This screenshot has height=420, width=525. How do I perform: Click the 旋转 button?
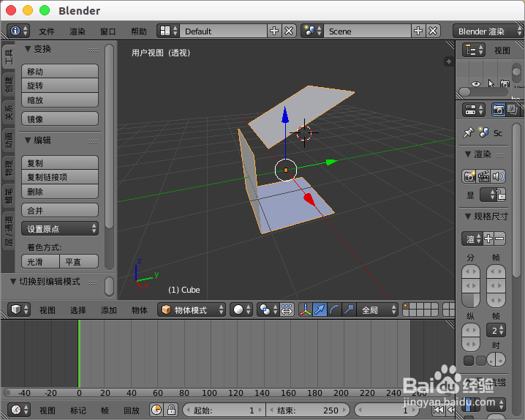point(60,86)
